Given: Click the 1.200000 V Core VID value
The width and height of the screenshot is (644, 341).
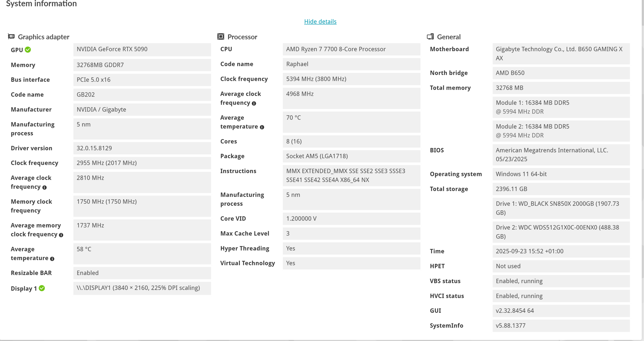Looking at the screenshot, I should [352, 219].
